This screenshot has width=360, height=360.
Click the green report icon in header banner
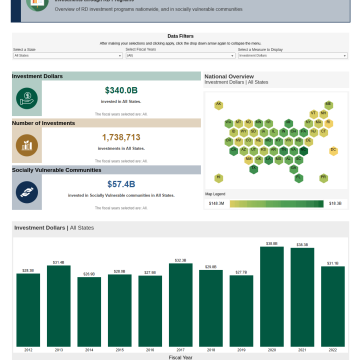(x=37, y=3)
